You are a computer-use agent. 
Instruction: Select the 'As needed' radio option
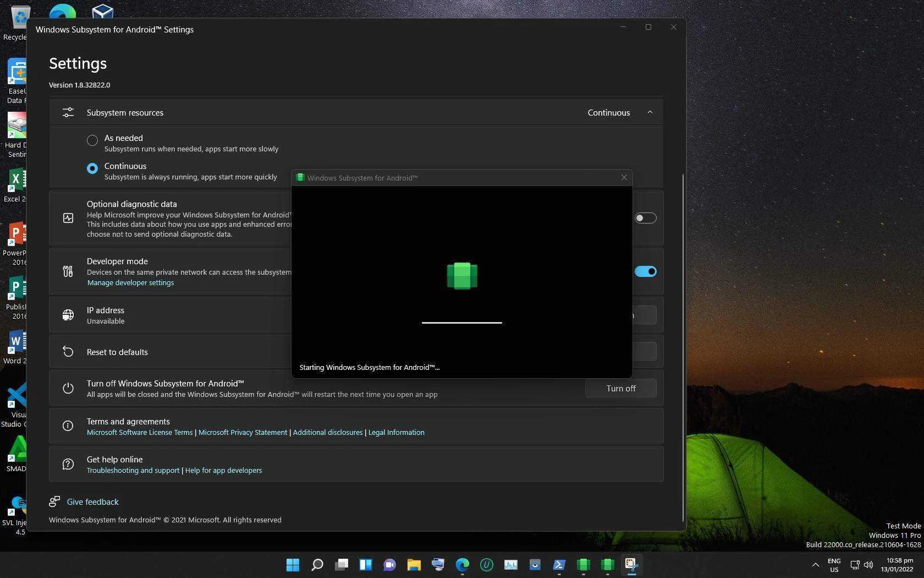[x=92, y=140]
